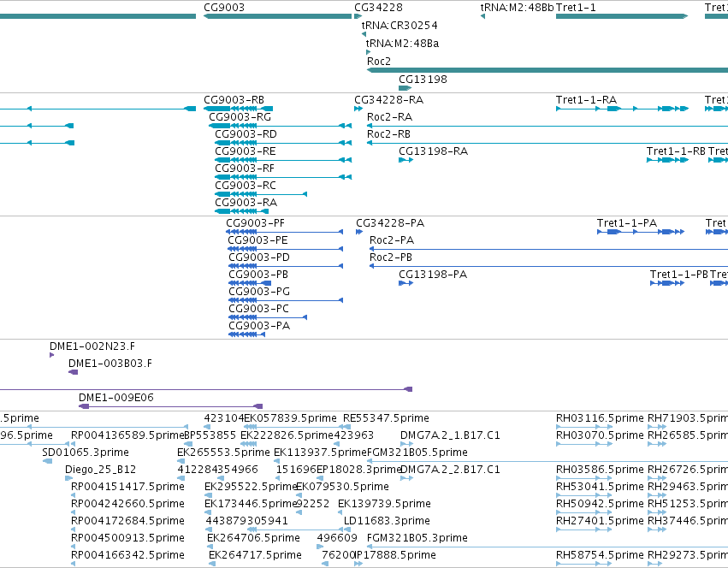Select the Diego_25_B12 EST label
This screenshot has width=728, height=568.
(x=100, y=470)
